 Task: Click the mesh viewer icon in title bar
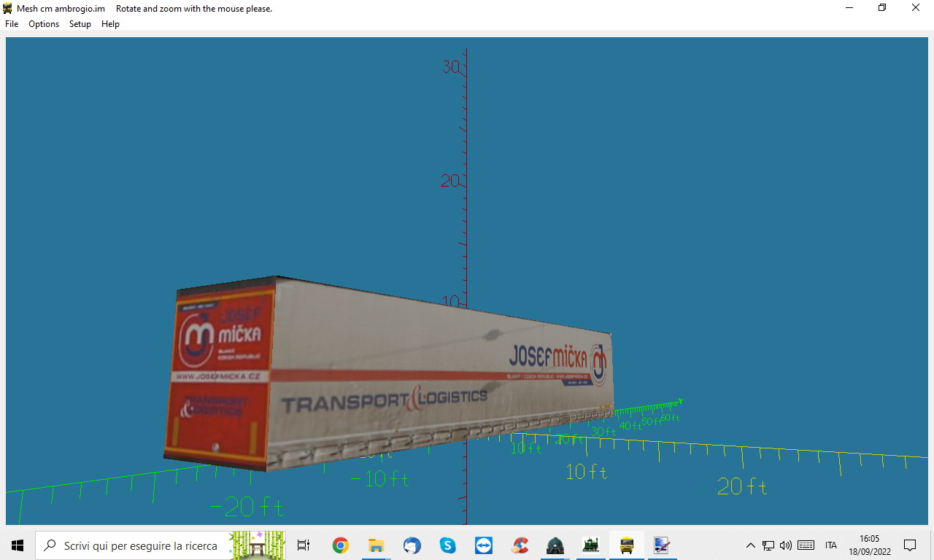click(8, 8)
